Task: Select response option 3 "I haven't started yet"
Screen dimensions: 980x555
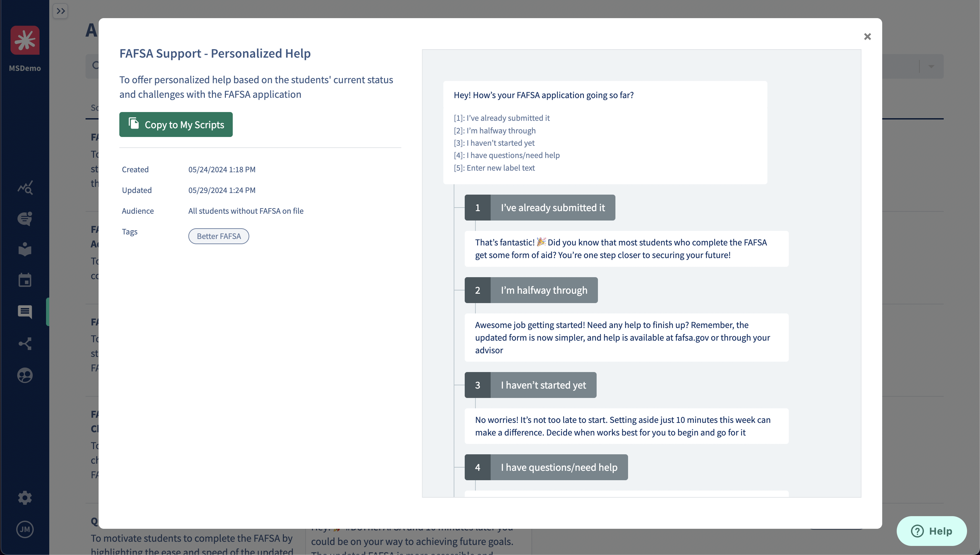Action: 531,385
